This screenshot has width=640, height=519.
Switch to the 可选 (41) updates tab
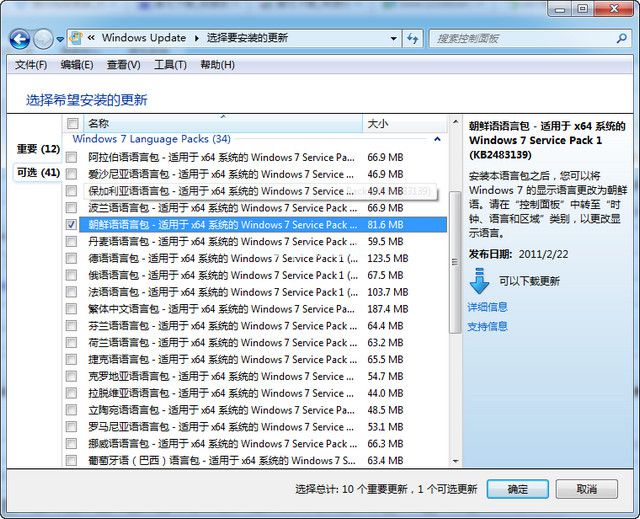38,173
